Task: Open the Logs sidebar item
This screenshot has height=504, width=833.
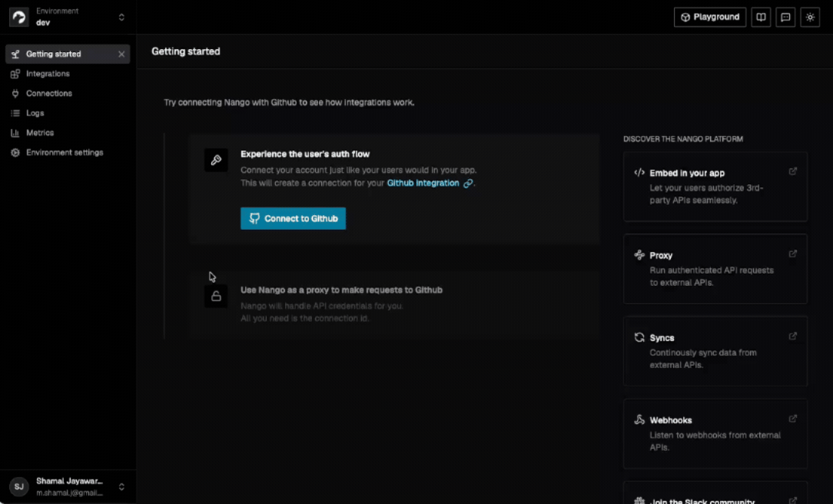Action: [x=68, y=113]
